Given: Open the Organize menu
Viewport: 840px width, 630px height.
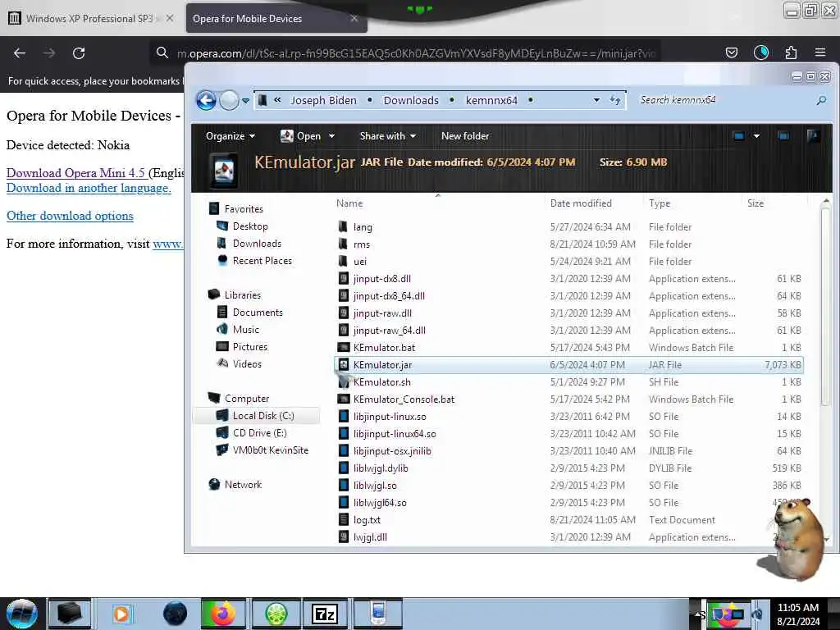Looking at the screenshot, I should pos(230,136).
